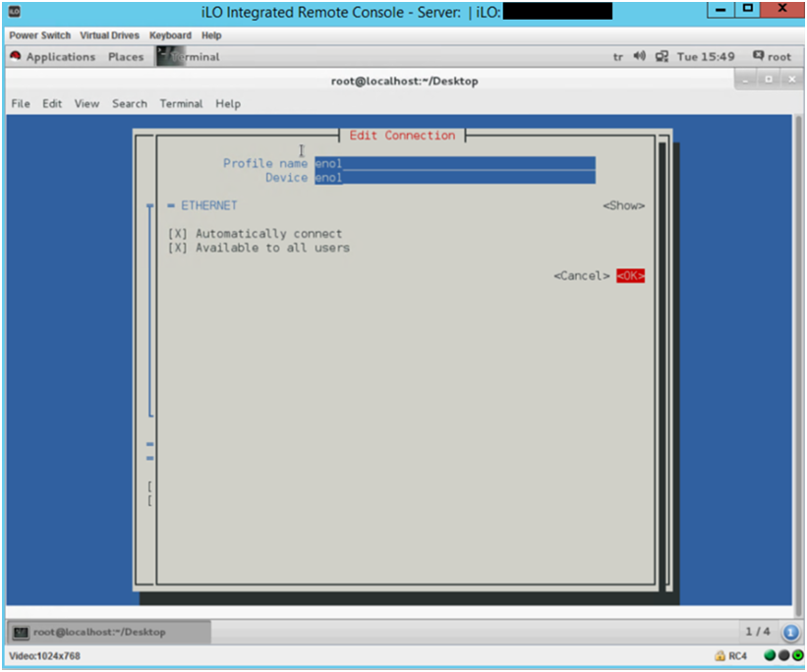Click the red OK button
807x672 pixels.
click(x=630, y=276)
